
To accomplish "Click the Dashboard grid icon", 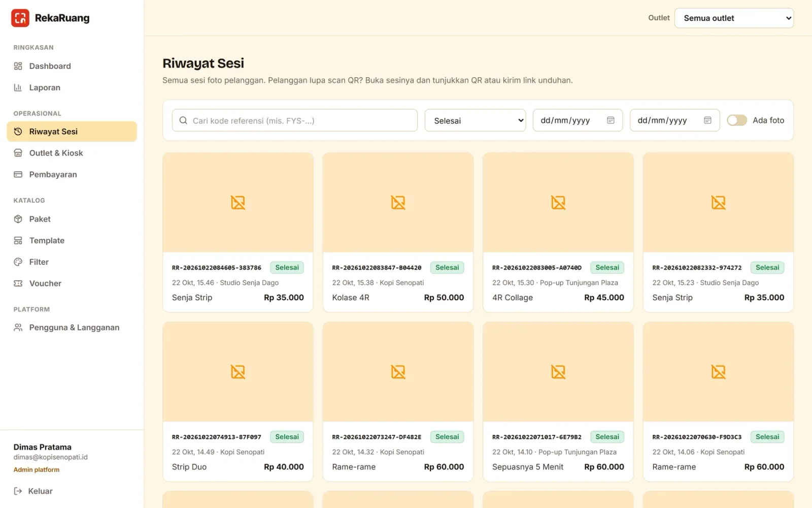I will click(18, 66).
